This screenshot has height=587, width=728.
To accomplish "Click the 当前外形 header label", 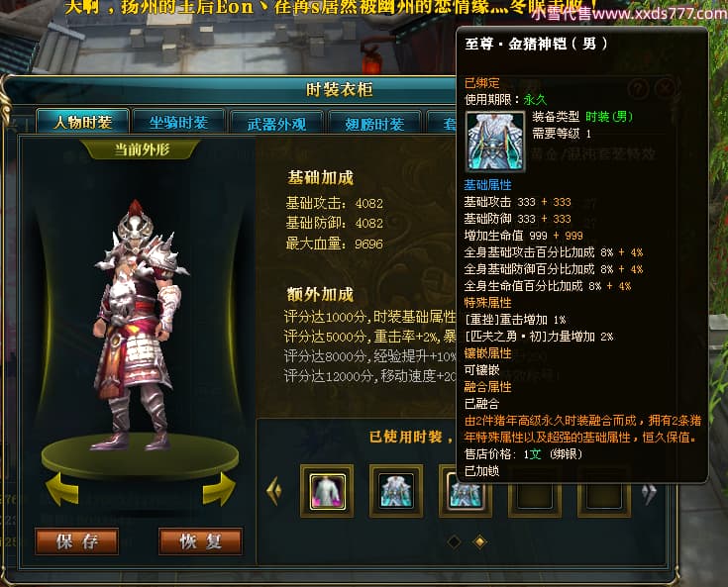I will [141, 149].
